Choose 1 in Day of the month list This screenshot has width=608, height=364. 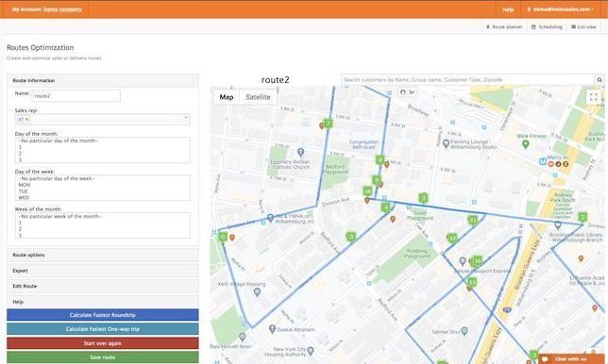(x=20, y=147)
